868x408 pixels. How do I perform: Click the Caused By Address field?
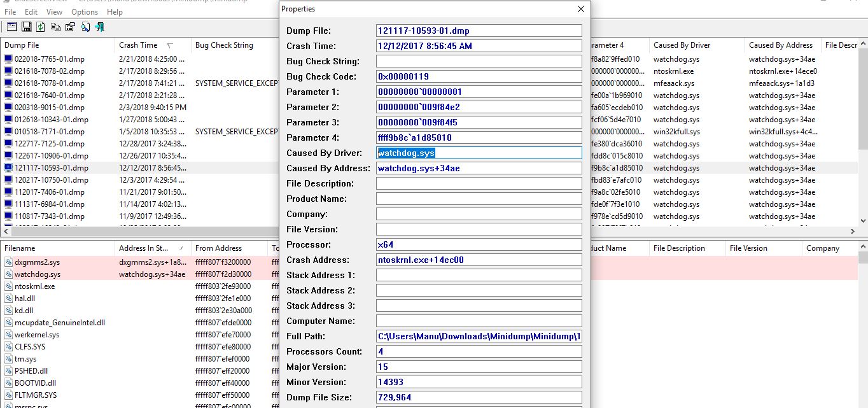(x=479, y=168)
